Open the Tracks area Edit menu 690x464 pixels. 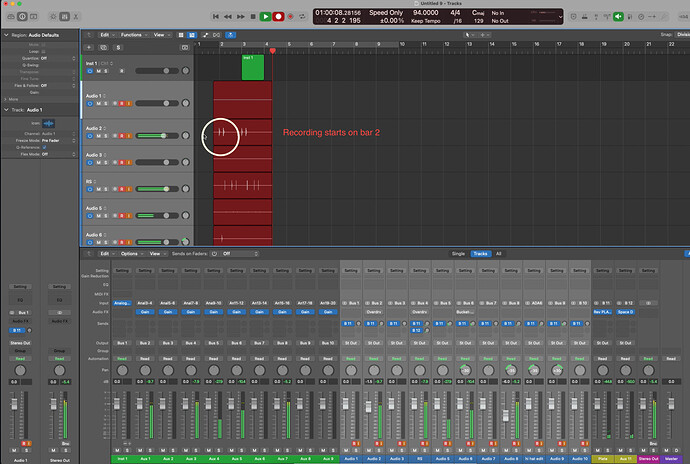106,35
